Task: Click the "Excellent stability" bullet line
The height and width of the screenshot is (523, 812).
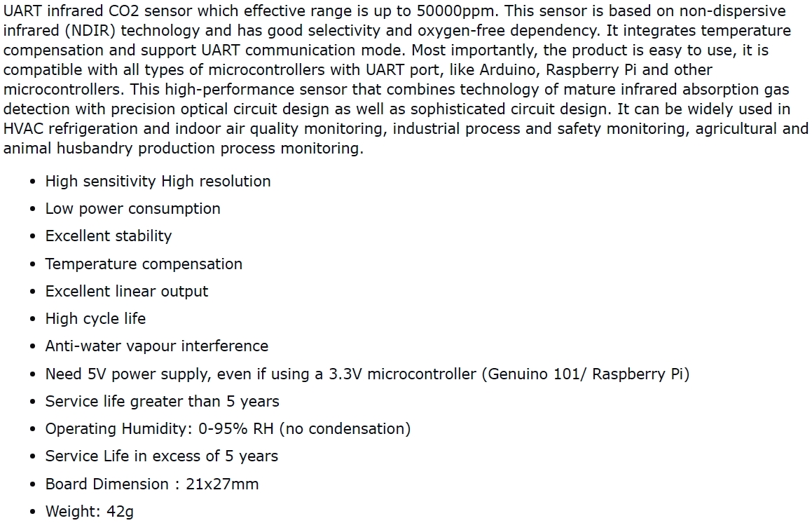Action: [x=108, y=236]
